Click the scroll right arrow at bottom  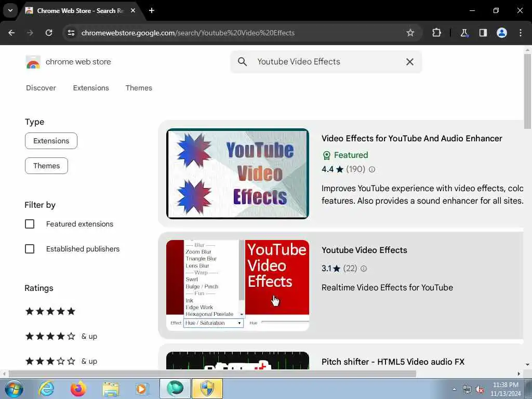[x=519, y=374]
